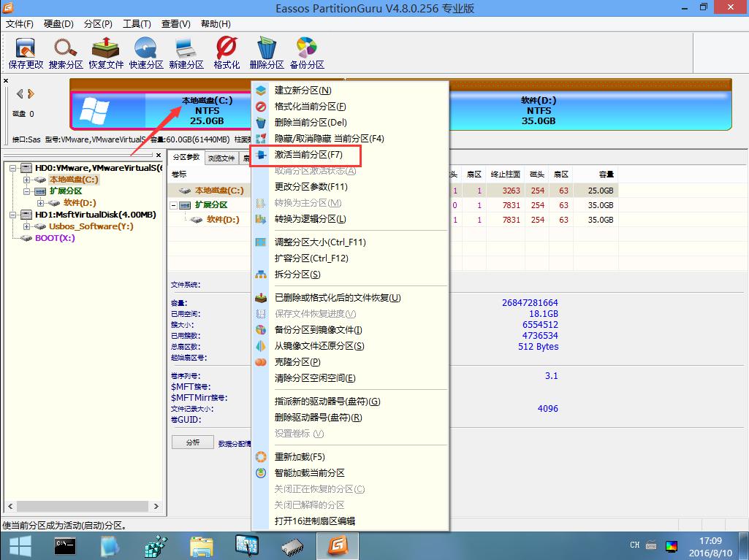Select 重新加载(F5) in context menu
This screenshot has height=560, width=749.
click(x=350, y=457)
